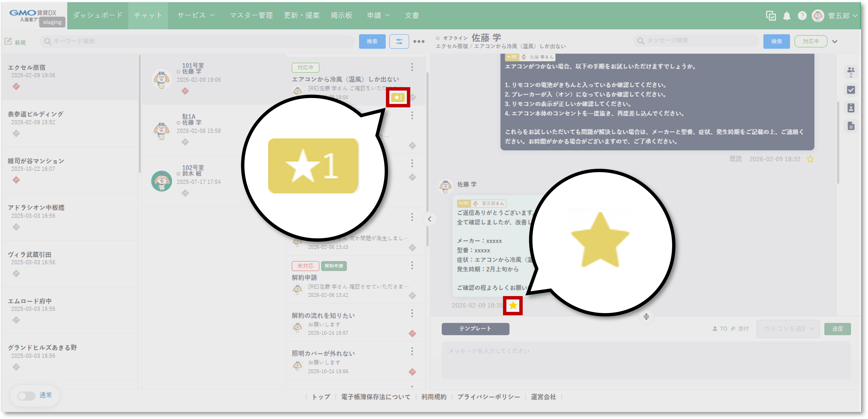Open the notification bell in the top bar
Viewport: 868px width, 419px height.
pos(787,16)
